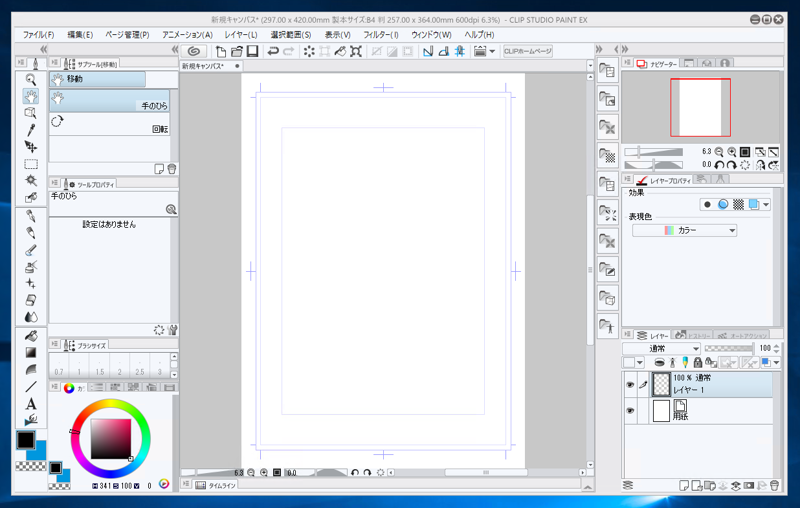Open the 表現色 カラー dropdown

coord(684,231)
